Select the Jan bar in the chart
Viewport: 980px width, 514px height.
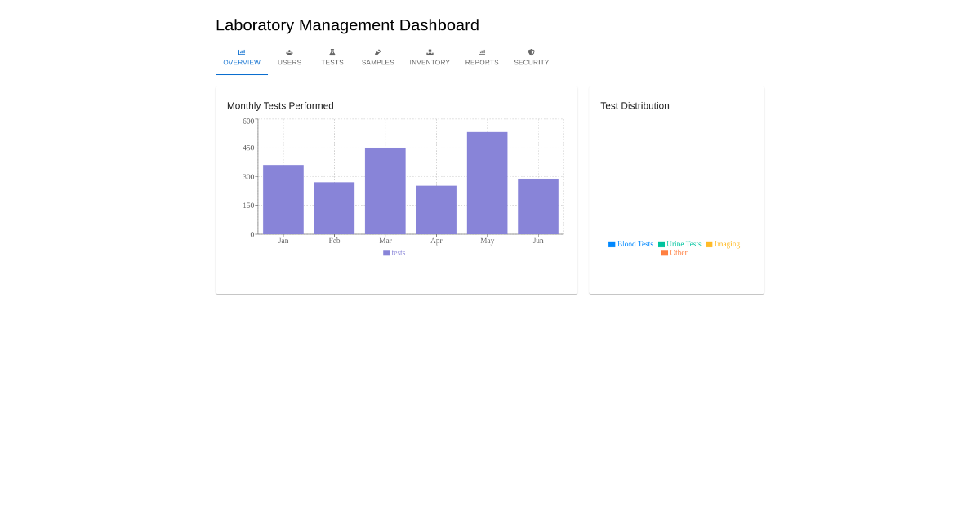[283, 200]
